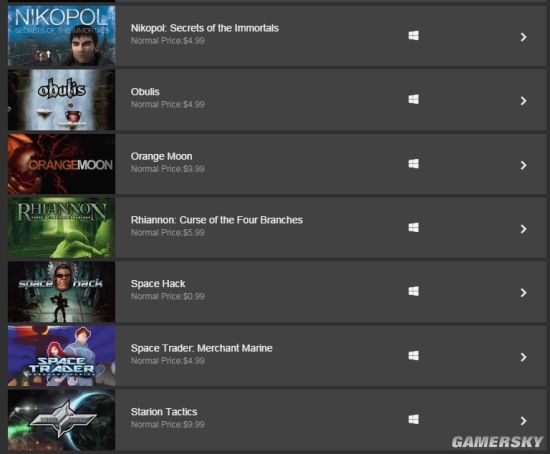Click Windows icon next to Space Trader

[414, 355]
